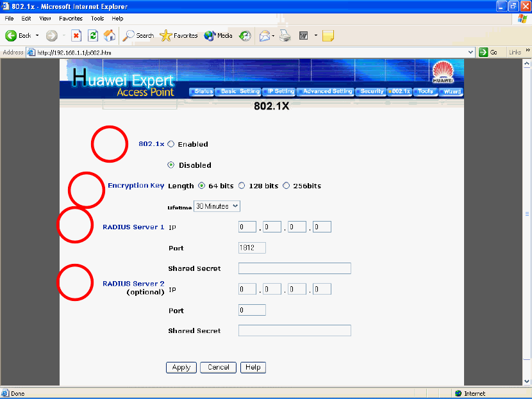The height and width of the screenshot is (399, 532).
Task: Expand the Links toolbar chevron
Action: [x=528, y=51]
